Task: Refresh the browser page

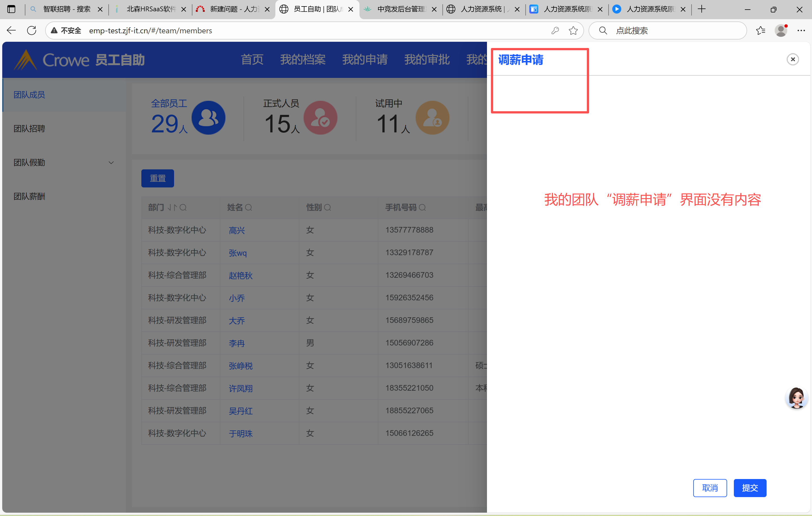Action: pos(32,31)
